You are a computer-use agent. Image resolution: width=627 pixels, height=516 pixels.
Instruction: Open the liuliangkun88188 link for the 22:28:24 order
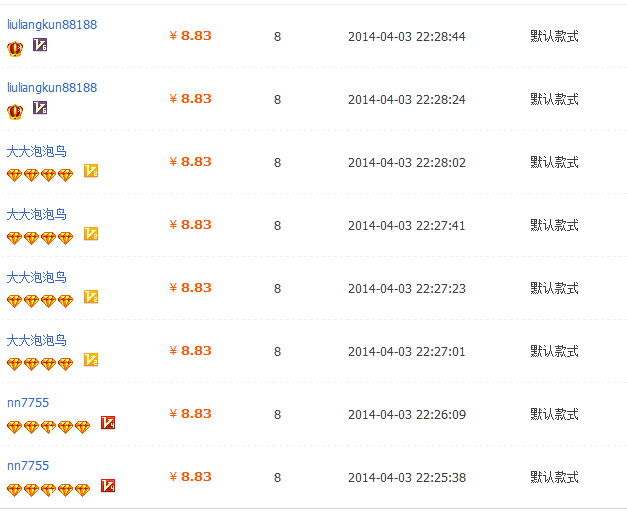click(52, 87)
